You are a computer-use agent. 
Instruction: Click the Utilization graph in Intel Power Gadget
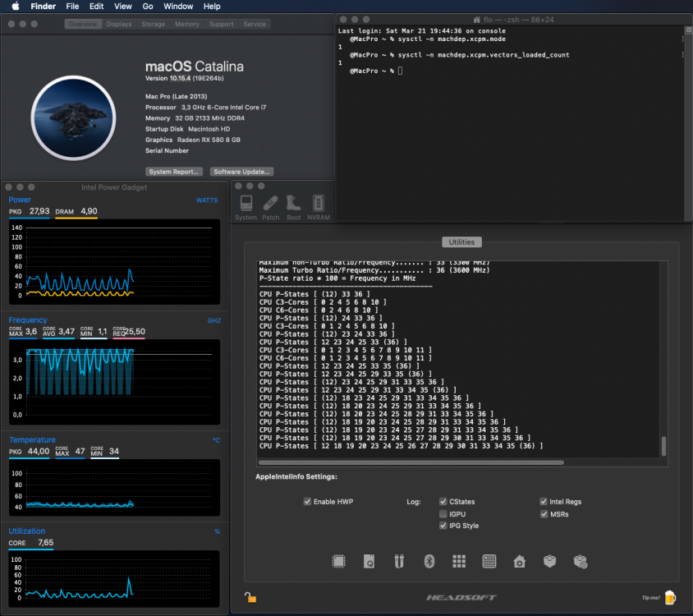[114, 579]
